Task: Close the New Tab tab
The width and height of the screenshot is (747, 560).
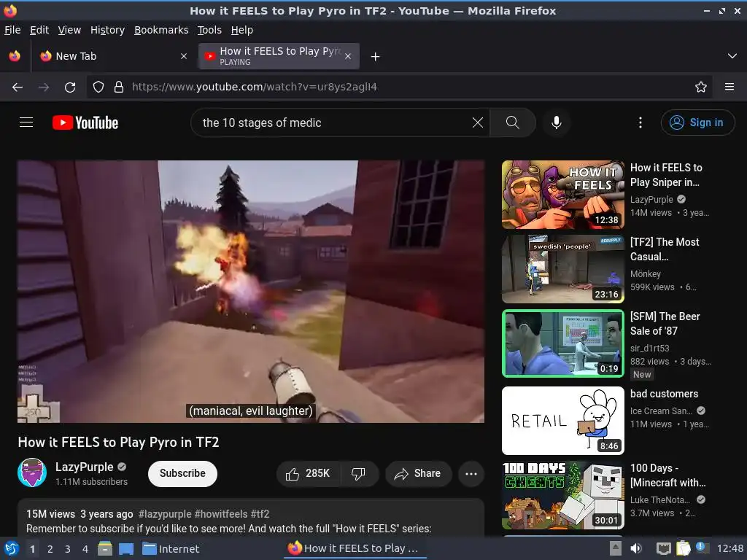Action: coord(183,56)
